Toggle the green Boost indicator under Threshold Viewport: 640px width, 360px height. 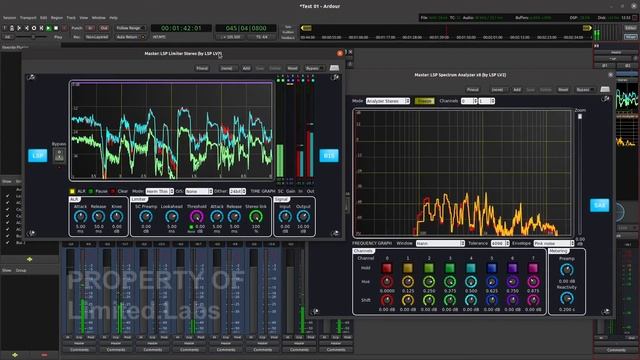[191, 227]
